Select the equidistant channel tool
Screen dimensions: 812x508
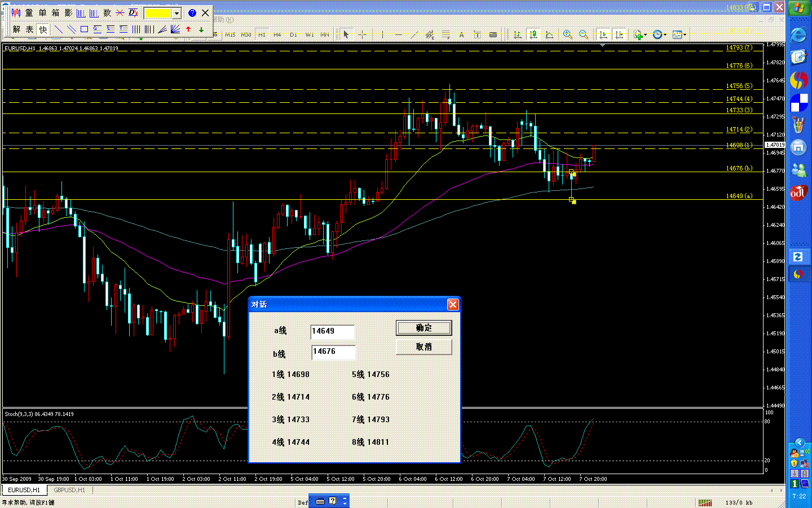coord(430,35)
